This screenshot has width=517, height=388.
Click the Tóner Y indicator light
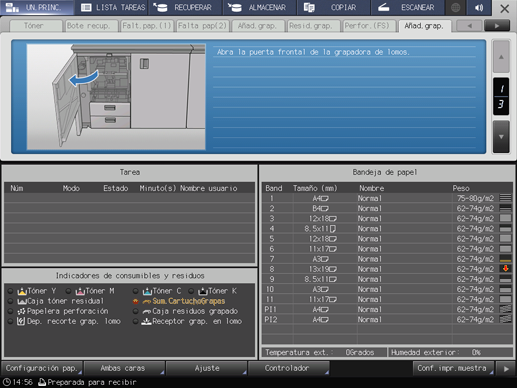pos(10,291)
